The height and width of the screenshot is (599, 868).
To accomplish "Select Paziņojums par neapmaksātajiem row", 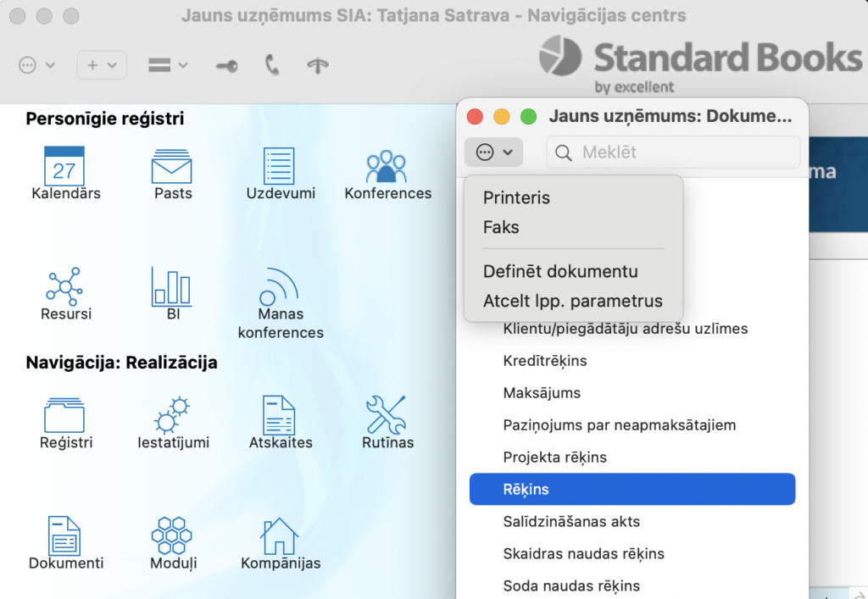I will pyautogui.click(x=632, y=424).
